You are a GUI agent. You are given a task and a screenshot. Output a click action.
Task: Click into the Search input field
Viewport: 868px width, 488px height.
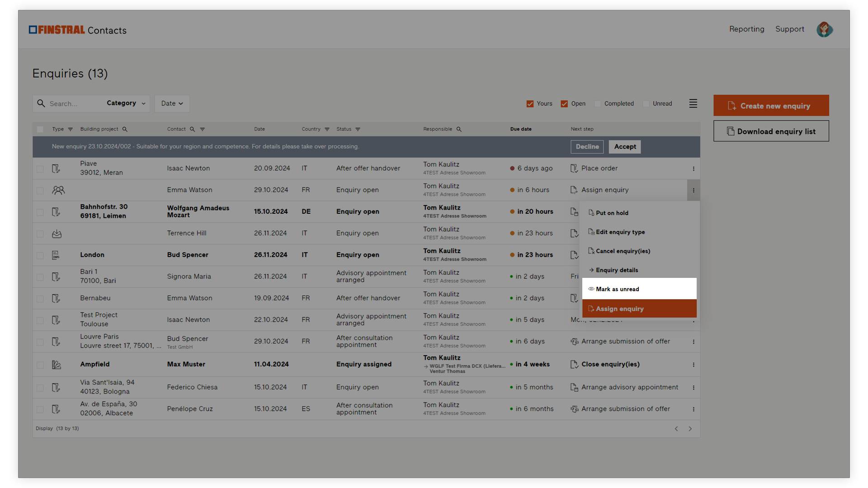click(72, 103)
